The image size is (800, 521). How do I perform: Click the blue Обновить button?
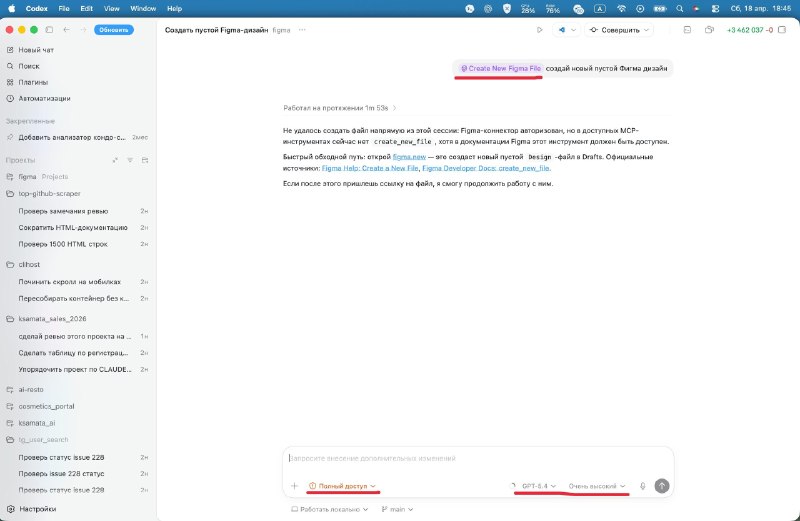click(x=113, y=30)
